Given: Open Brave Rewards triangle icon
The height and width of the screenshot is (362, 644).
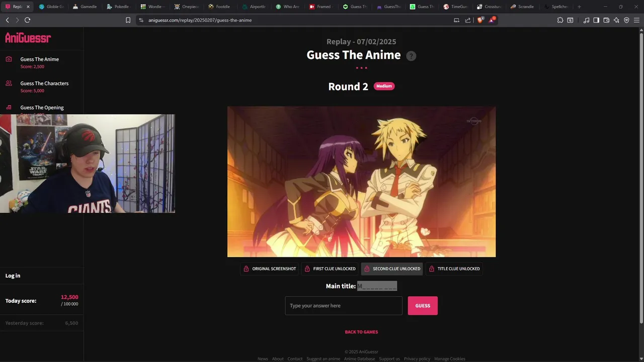Looking at the screenshot, I should point(492,20).
